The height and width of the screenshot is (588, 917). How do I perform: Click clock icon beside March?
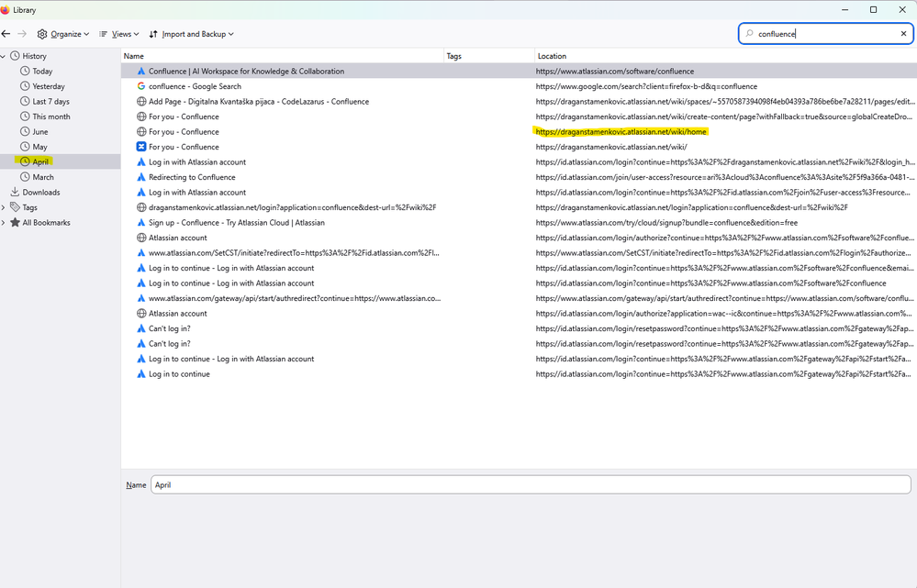click(x=25, y=177)
